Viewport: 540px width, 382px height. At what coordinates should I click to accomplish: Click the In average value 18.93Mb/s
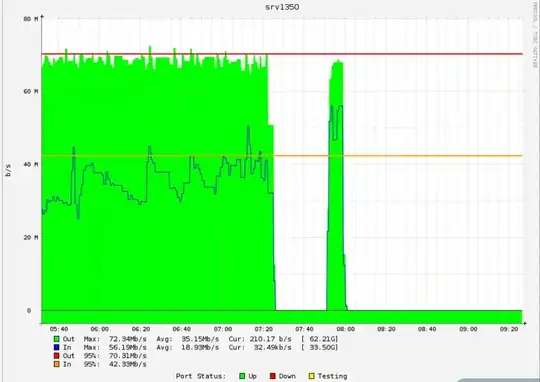click(x=200, y=347)
